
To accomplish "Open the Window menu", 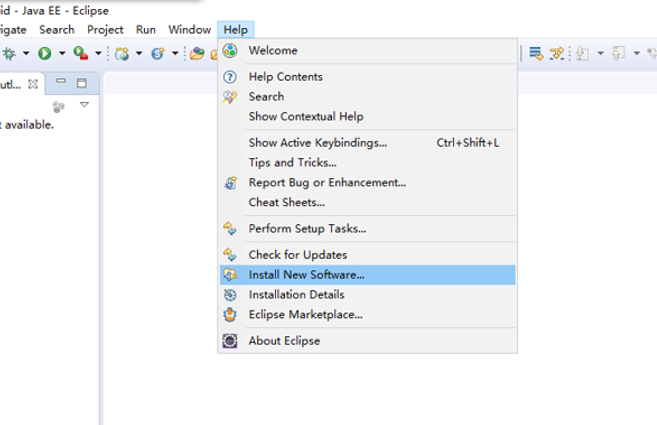I will (x=189, y=30).
